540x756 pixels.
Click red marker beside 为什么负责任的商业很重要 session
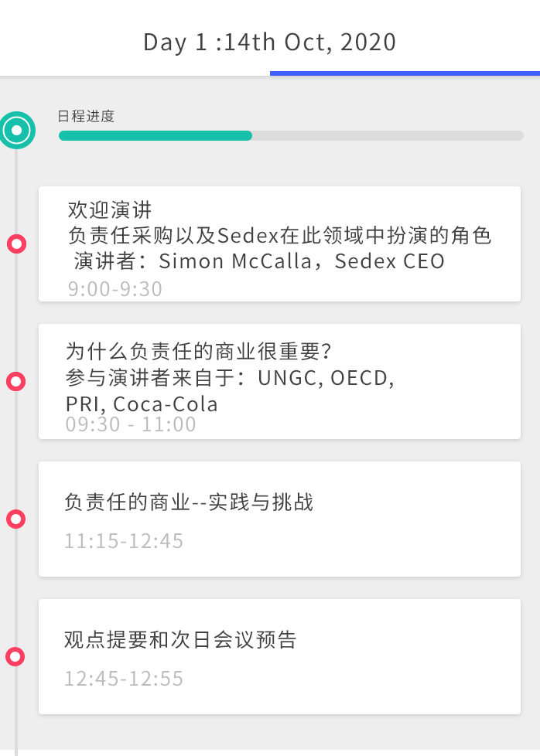[x=16, y=381]
